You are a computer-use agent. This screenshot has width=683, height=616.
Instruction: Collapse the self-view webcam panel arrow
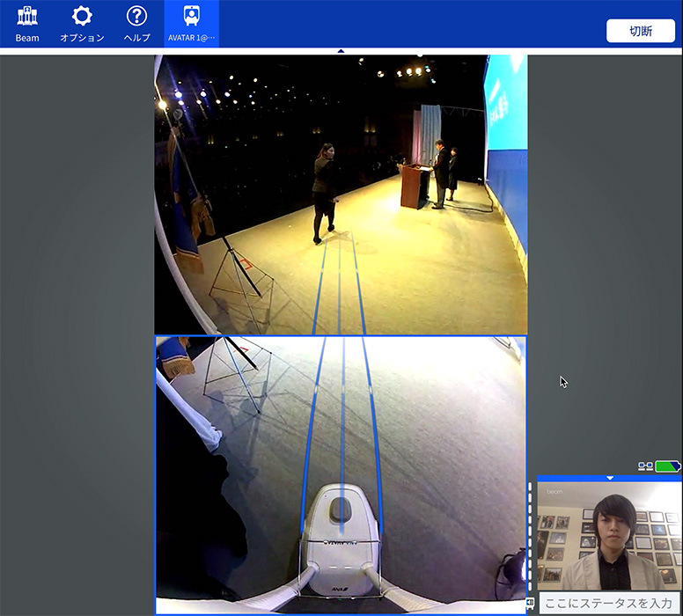tap(609, 478)
